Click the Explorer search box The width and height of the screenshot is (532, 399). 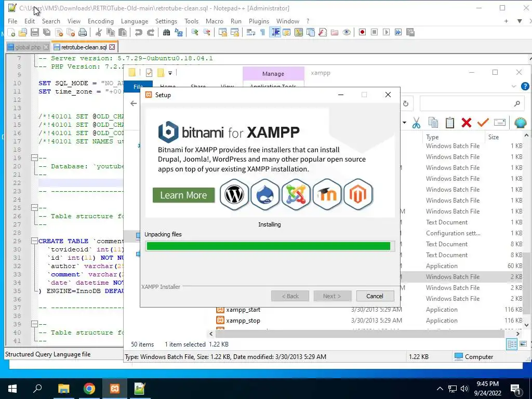click(471, 103)
